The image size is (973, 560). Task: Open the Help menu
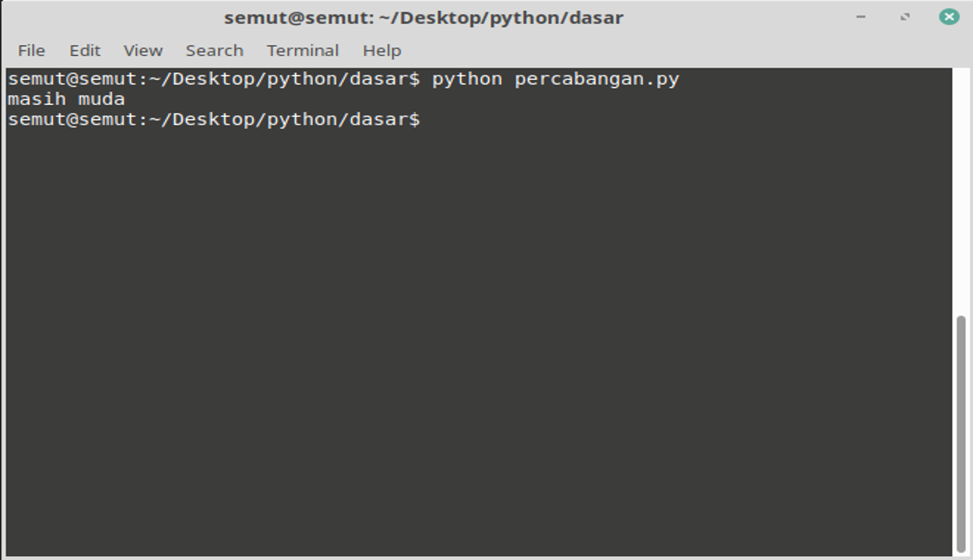pos(381,51)
